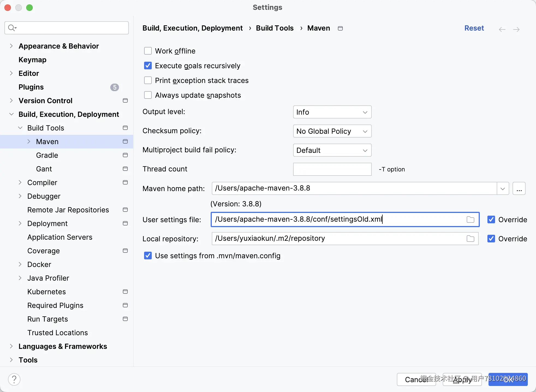The image size is (536, 392).
Task: Navigate back with the left arrow icon
Action: click(x=502, y=29)
